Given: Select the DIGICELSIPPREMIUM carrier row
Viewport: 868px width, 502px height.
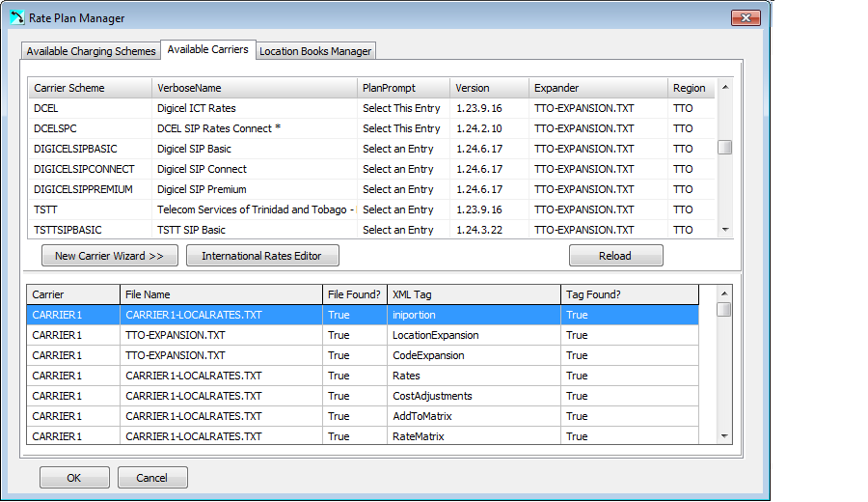Looking at the screenshot, I should (x=83, y=189).
